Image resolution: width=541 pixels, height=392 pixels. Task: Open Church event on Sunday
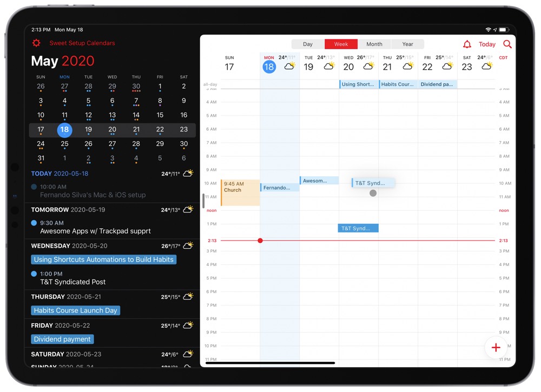pos(240,192)
